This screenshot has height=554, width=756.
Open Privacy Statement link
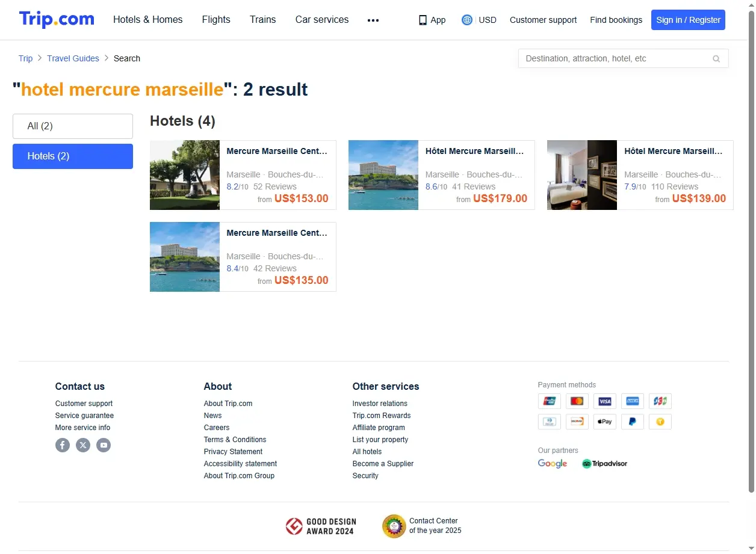tap(233, 452)
